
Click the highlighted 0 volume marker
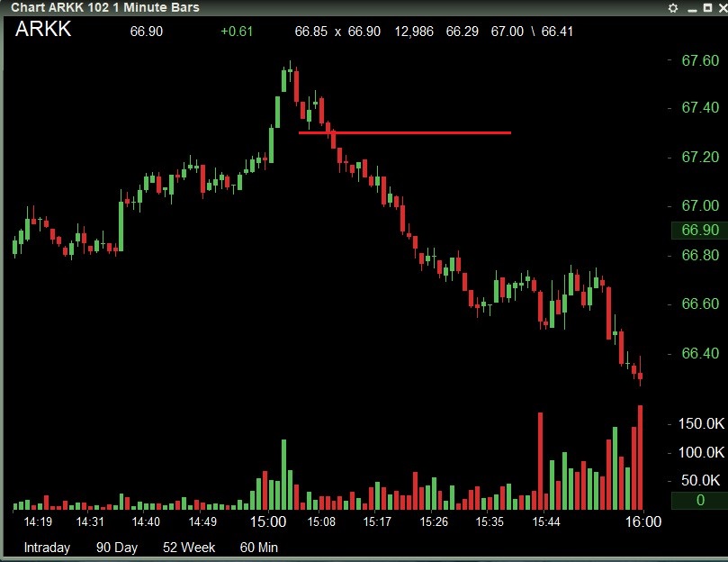coord(700,500)
